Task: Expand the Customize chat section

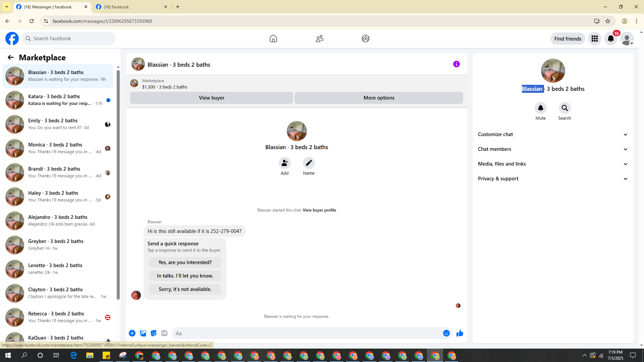Action: tap(553, 134)
